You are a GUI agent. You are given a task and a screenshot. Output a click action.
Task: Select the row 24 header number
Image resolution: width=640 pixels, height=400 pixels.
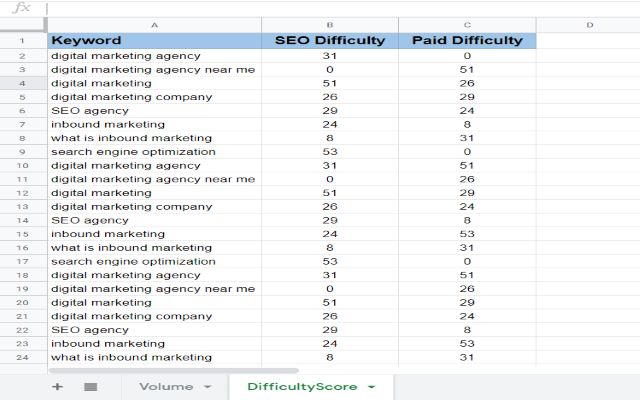click(22, 357)
